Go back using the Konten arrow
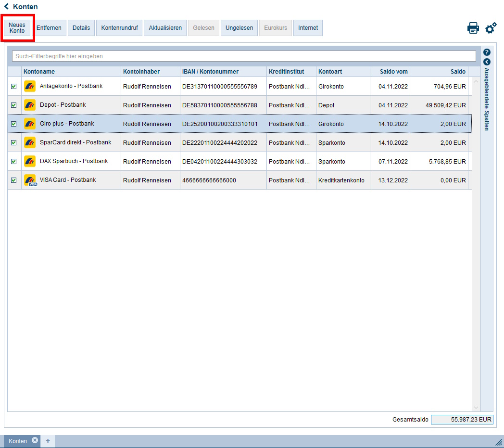504x448 pixels. (6, 6)
